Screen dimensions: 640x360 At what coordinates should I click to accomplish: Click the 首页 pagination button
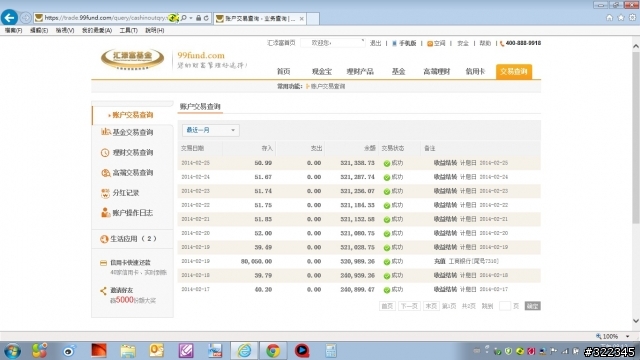[387, 306]
